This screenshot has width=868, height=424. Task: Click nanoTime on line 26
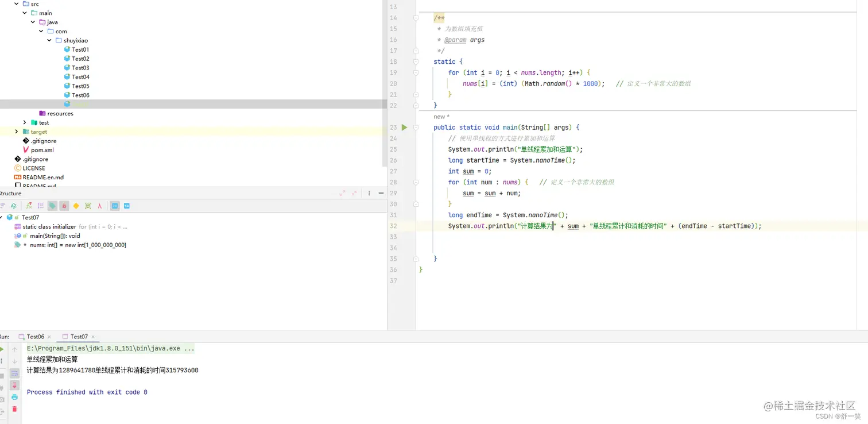[551, 160]
